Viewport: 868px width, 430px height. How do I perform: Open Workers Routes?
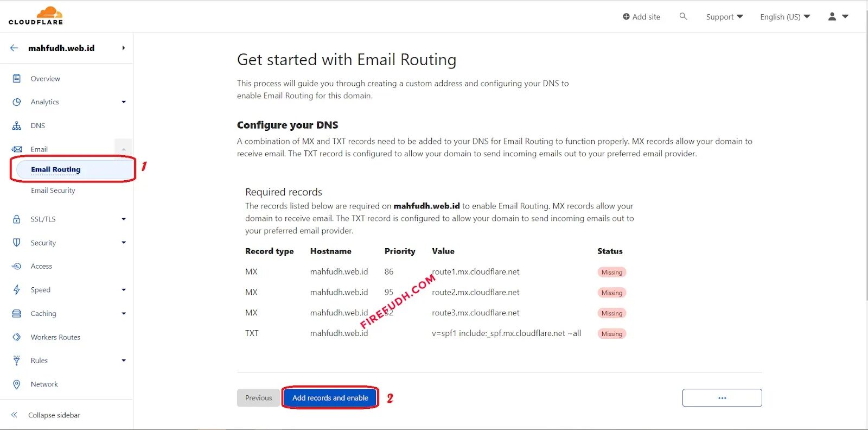pos(55,337)
